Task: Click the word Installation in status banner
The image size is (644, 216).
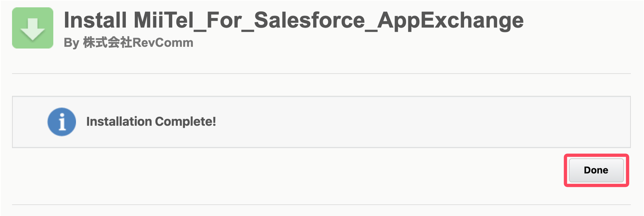Action: click(x=119, y=121)
